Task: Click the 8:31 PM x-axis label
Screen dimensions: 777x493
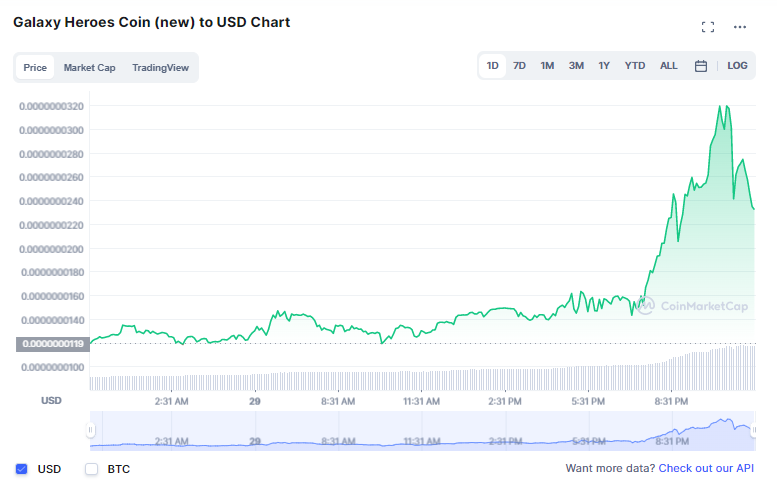Action: tap(671, 401)
